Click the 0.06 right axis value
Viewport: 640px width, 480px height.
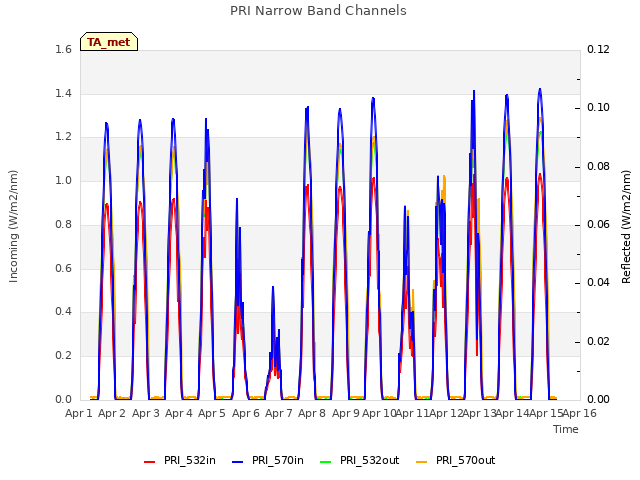tap(598, 224)
